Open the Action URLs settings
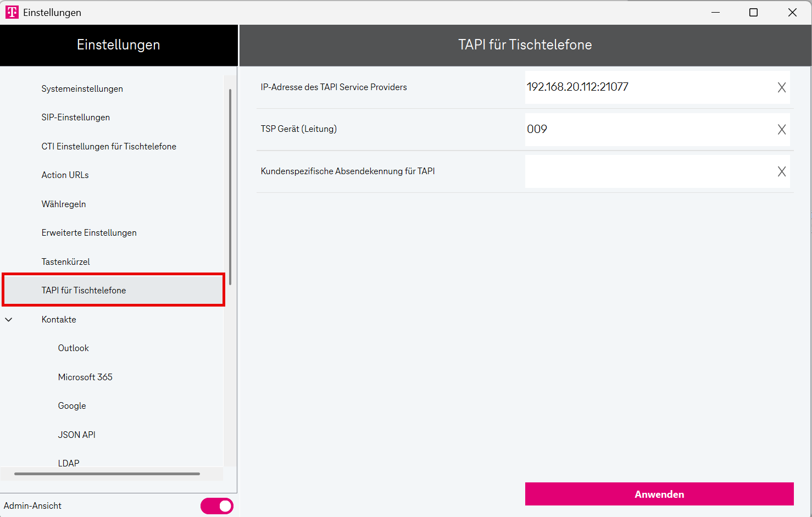This screenshot has height=517, width=812. pyautogui.click(x=65, y=175)
